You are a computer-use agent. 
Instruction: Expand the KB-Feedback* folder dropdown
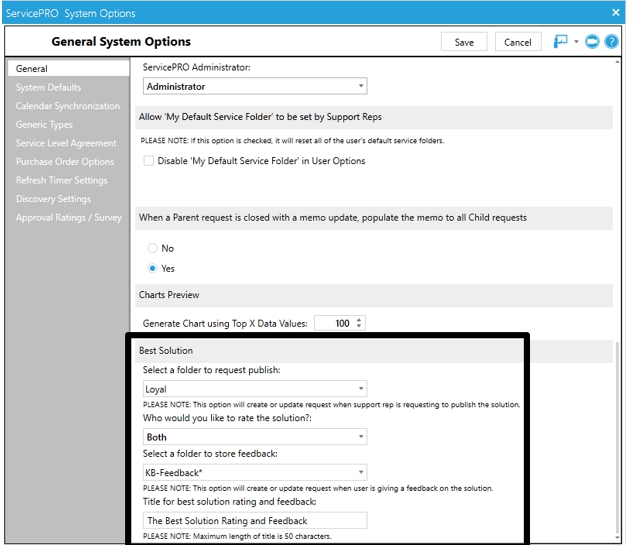[x=255, y=472]
